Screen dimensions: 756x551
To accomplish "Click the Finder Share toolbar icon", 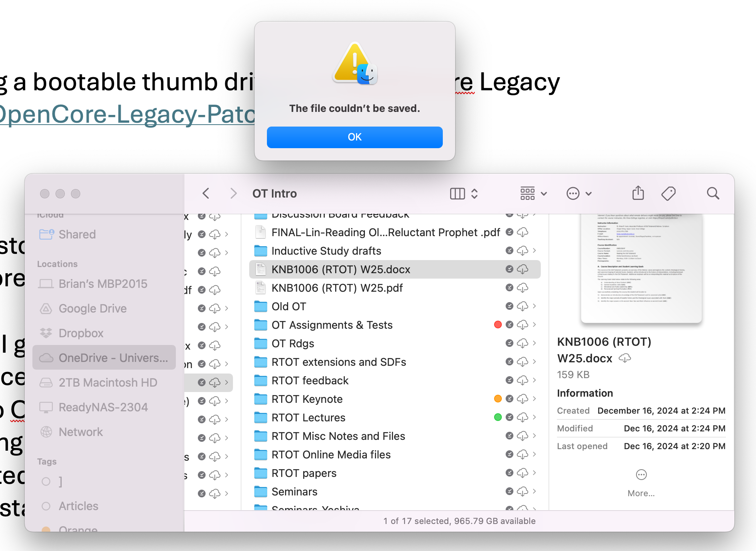I will (x=638, y=193).
